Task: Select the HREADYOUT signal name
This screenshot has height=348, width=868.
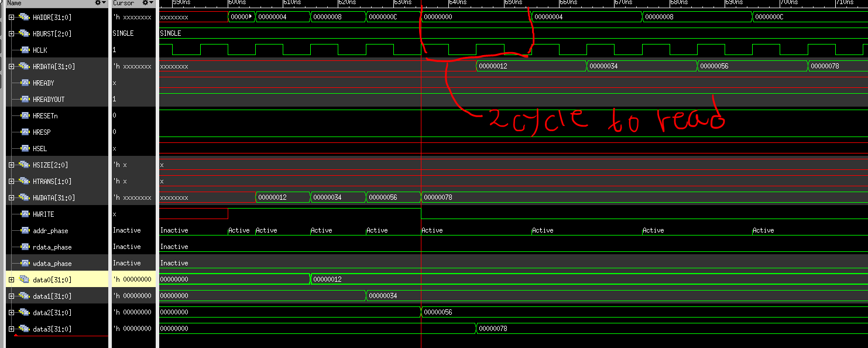Action: (x=49, y=100)
